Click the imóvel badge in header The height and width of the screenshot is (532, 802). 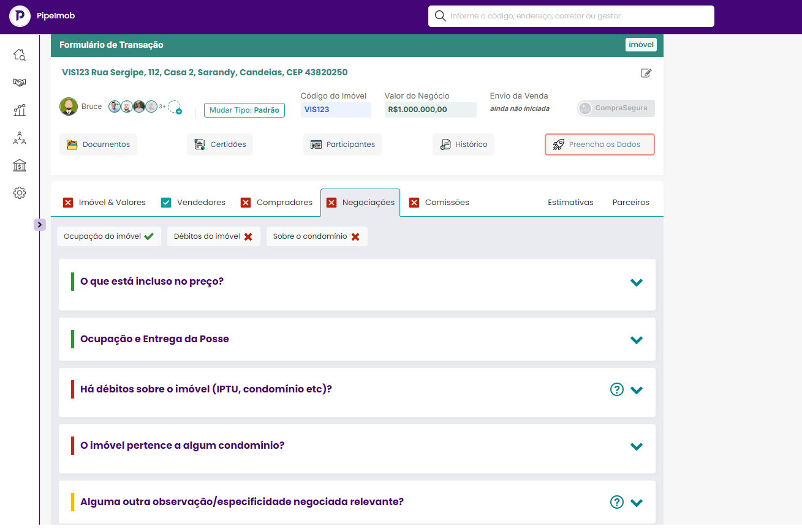coord(641,45)
